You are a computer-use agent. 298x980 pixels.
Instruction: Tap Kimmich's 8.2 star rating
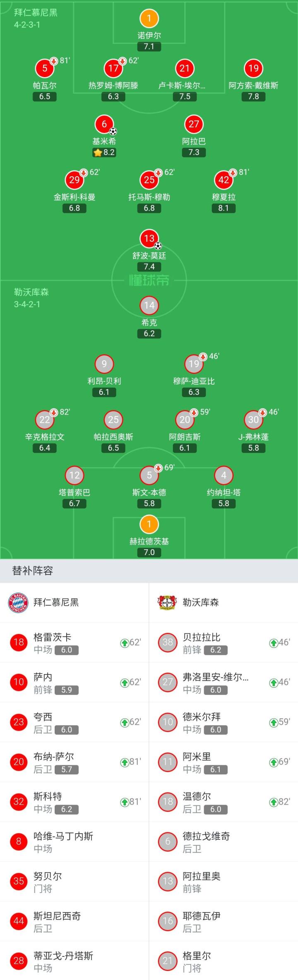[104, 153]
